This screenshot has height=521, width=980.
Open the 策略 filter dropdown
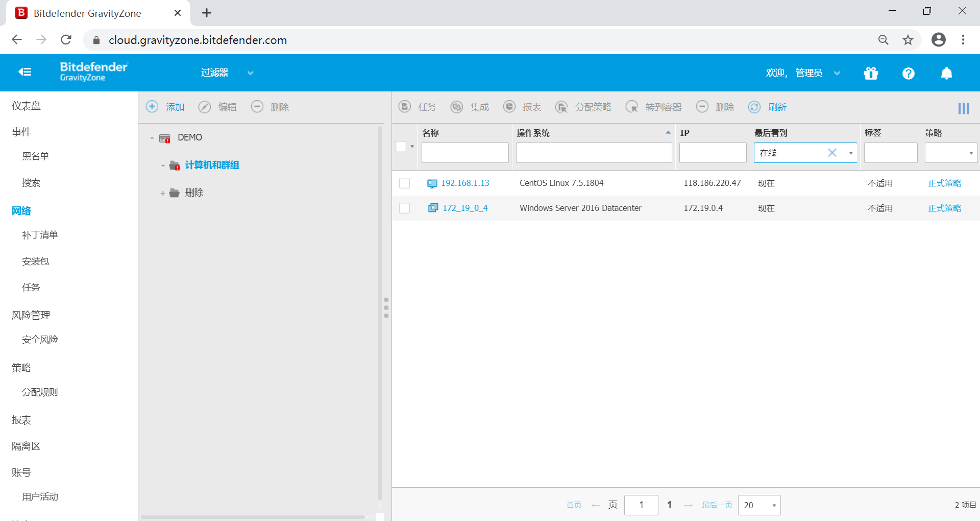point(951,153)
